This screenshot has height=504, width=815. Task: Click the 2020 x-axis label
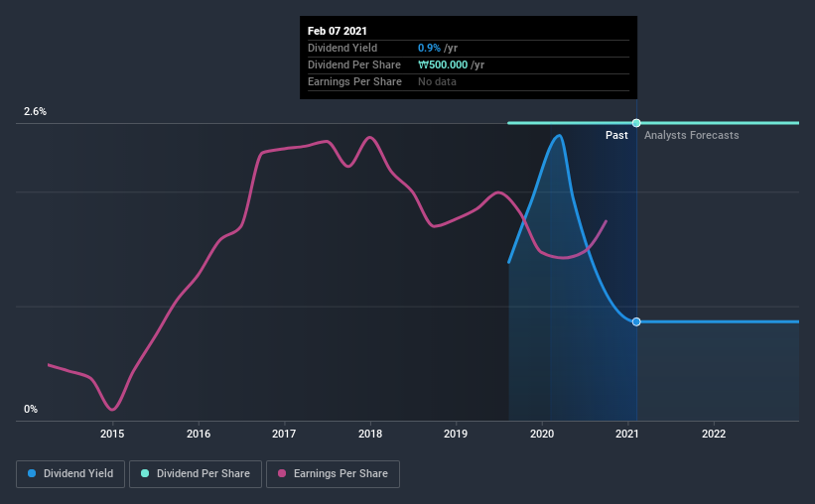[x=542, y=434]
